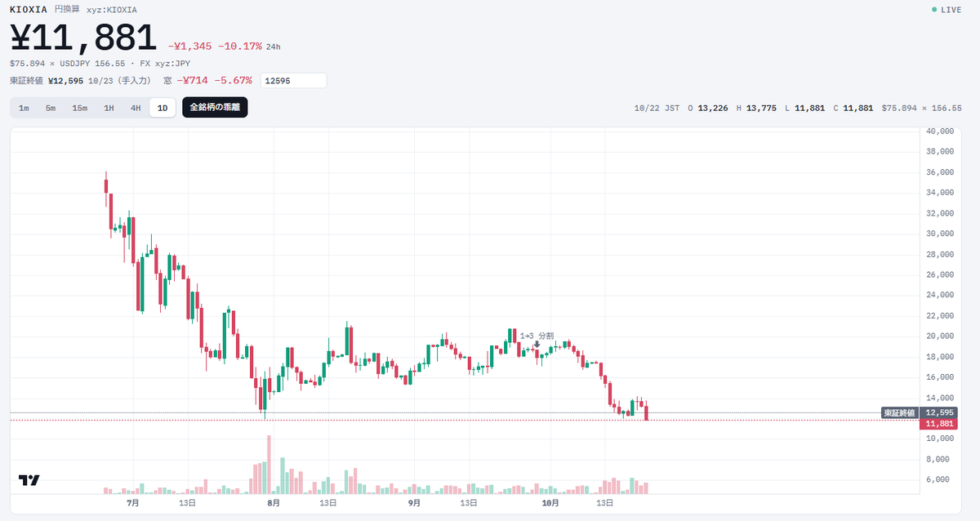The width and height of the screenshot is (980, 521).
Task: Switch to 15m timeframe
Action: coord(79,108)
